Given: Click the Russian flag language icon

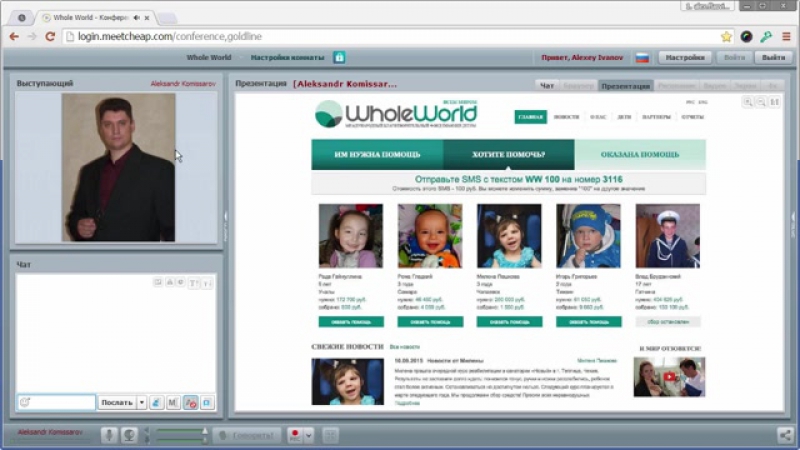Looking at the screenshot, I should coord(642,58).
